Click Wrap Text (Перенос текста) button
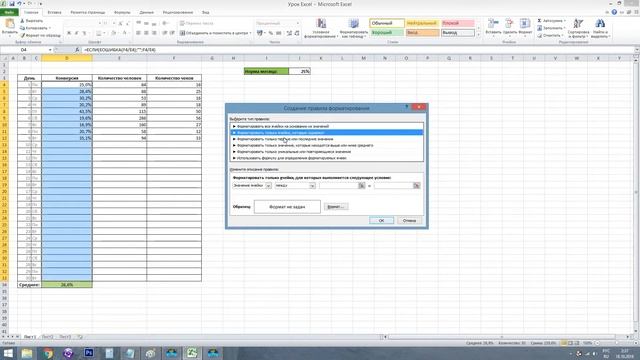The height and width of the screenshot is (360, 640). [197, 23]
